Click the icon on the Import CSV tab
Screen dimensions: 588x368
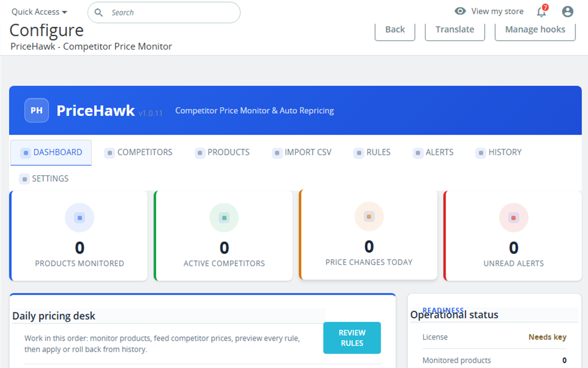[x=277, y=153]
